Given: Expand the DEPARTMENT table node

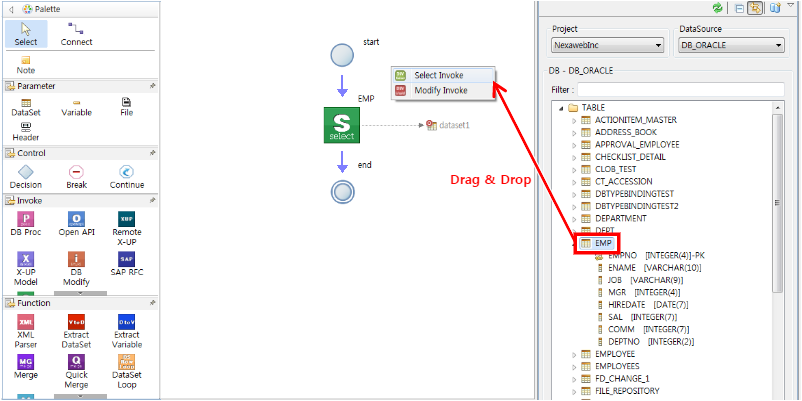Looking at the screenshot, I should [574, 217].
